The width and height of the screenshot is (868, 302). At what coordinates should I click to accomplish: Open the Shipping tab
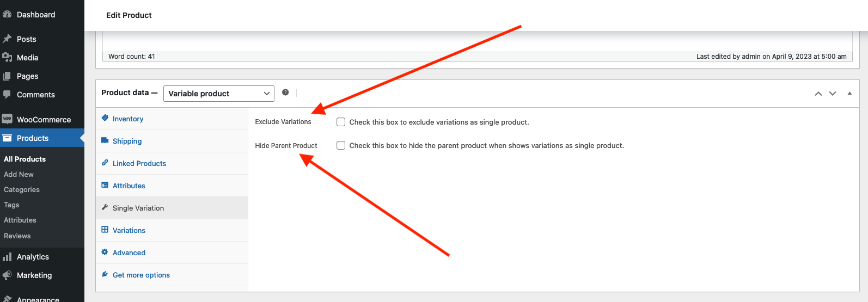[x=172, y=141]
